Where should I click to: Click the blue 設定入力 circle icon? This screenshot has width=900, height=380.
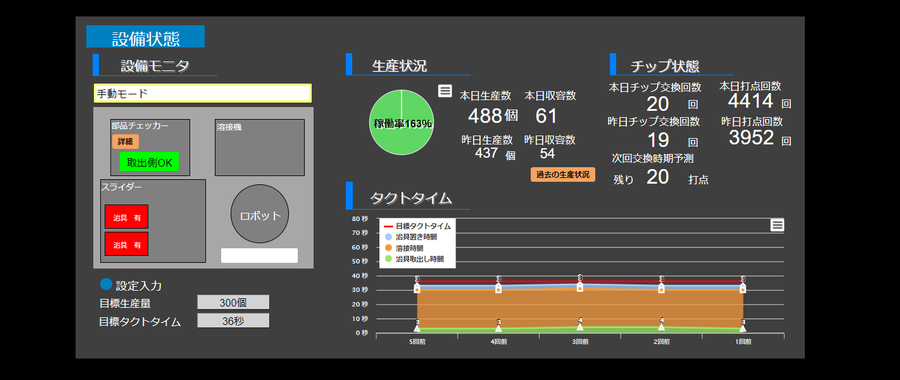click(x=106, y=284)
